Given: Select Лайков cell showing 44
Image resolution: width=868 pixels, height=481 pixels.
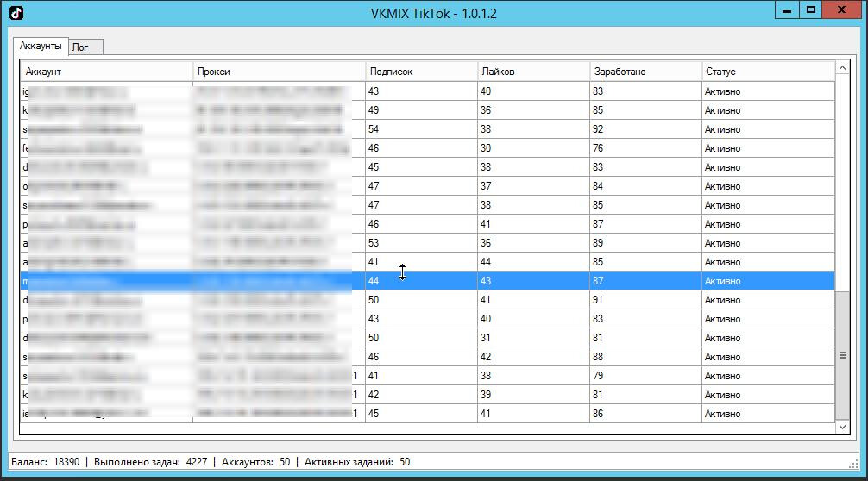Looking at the screenshot, I should click(x=533, y=262).
